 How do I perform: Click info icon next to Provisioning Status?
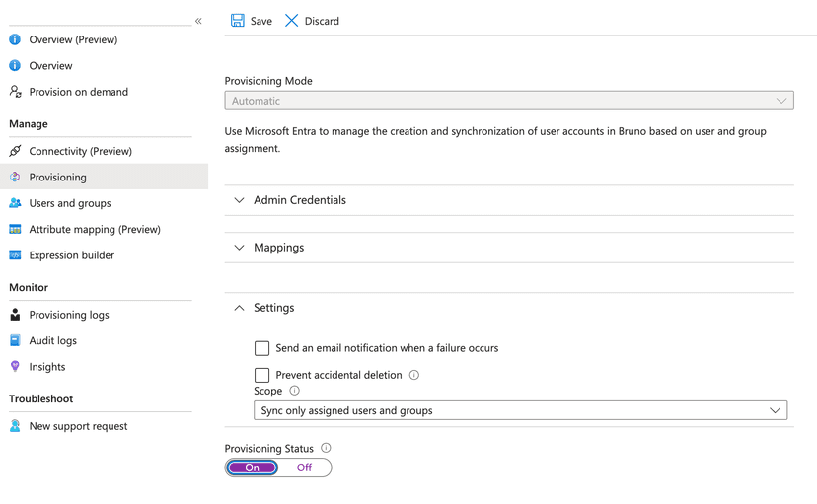326,448
